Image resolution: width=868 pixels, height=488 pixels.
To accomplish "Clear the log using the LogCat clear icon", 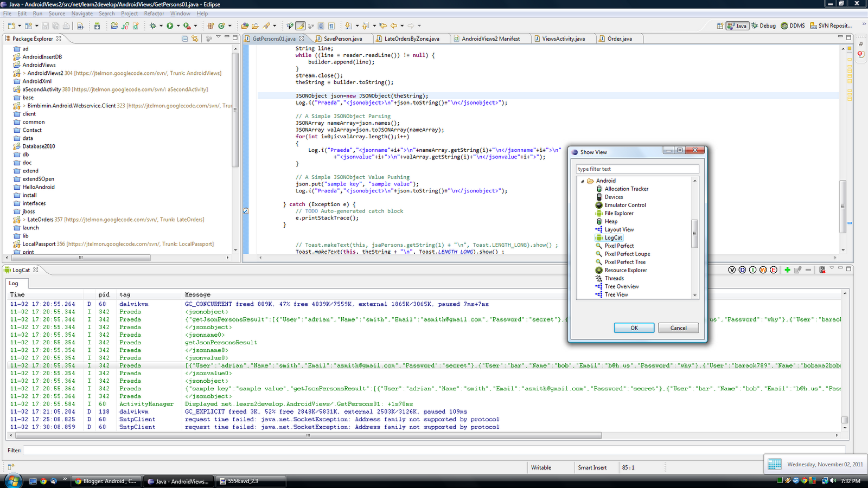I will [822, 269].
